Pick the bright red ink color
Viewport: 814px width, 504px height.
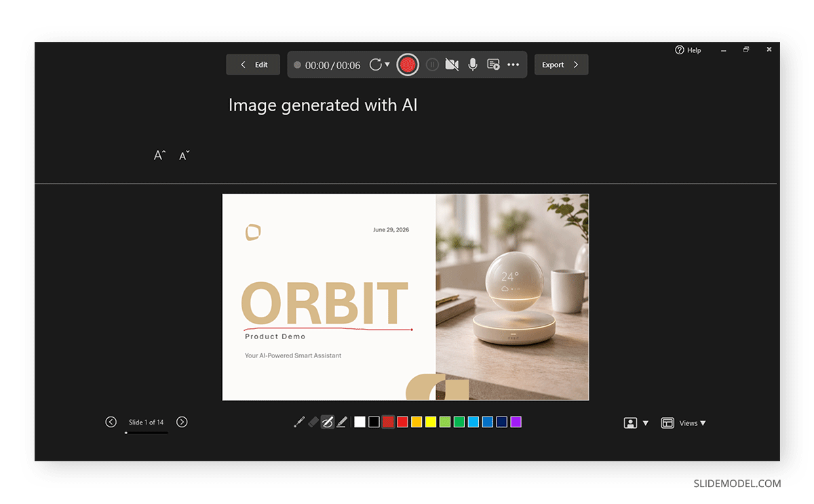pos(402,422)
